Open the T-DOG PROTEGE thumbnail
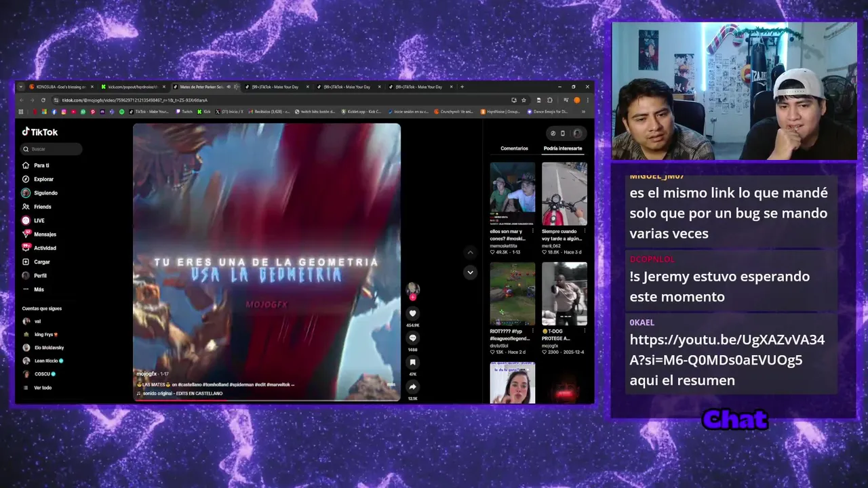 coord(564,294)
